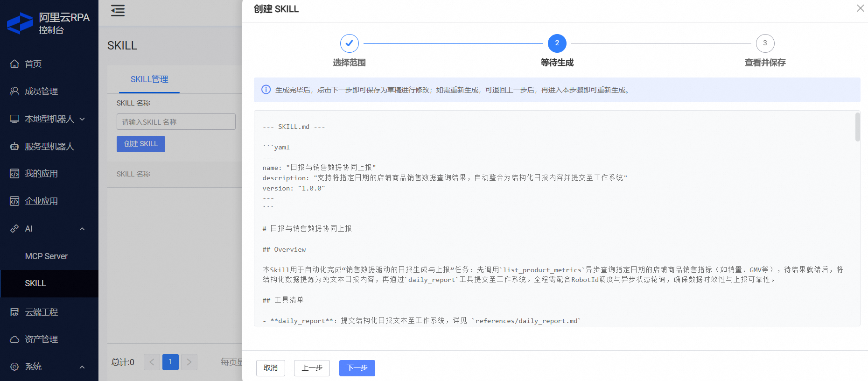The height and width of the screenshot is (381, 868).
Task: Click the project icon beside 云端工程
Action: pos(14,312)
